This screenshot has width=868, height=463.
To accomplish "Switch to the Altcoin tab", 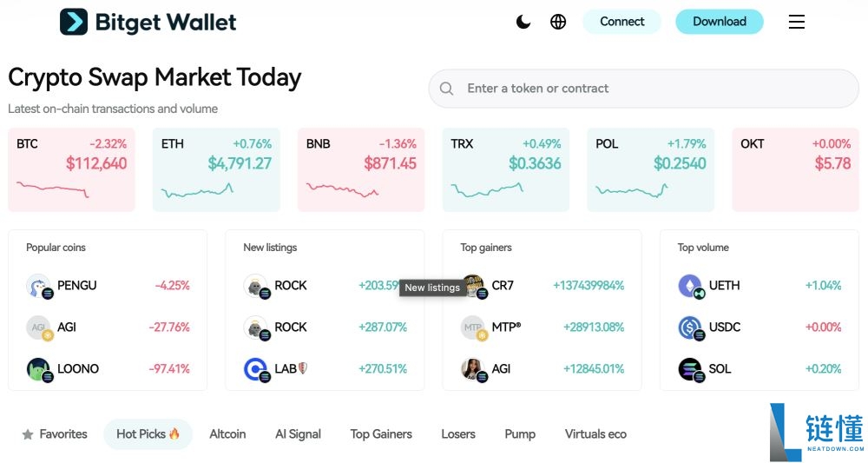I will [227, 434].
